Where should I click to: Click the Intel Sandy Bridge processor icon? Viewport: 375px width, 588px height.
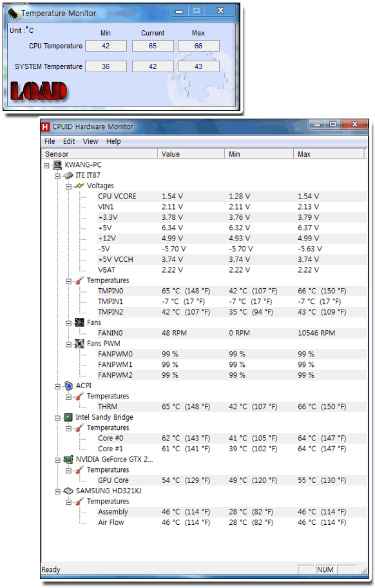pos(68,417)
